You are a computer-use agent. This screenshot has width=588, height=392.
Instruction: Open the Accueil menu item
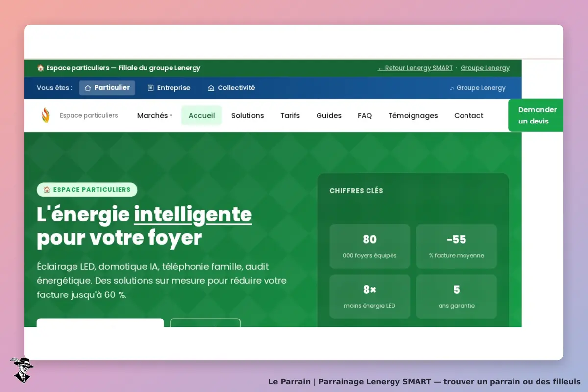tap(202, 116)
